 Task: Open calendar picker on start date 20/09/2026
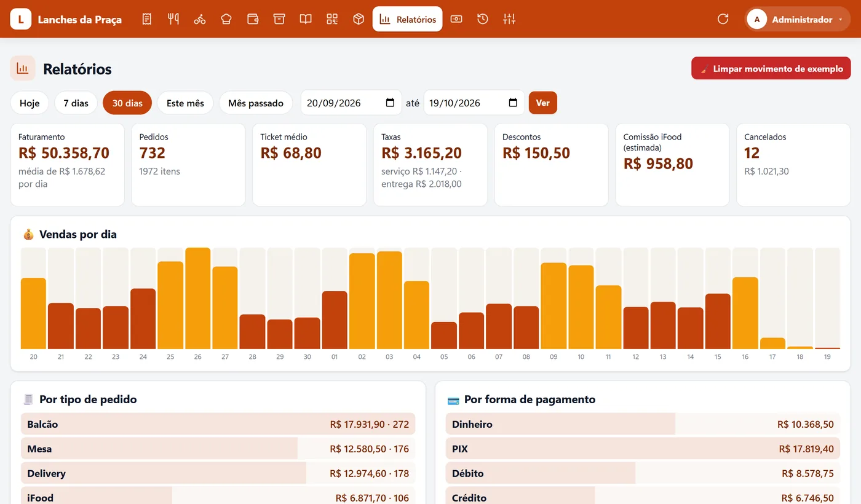390,103
